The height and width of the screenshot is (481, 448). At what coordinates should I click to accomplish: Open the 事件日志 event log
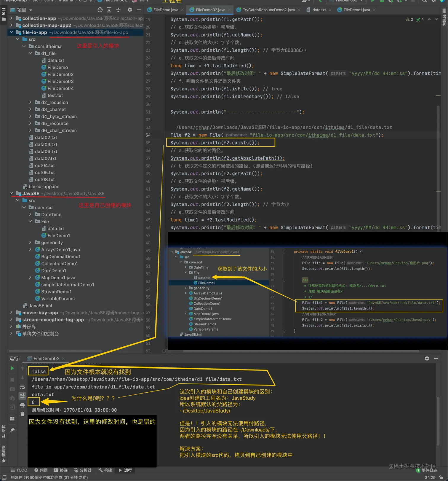point(427,470)
